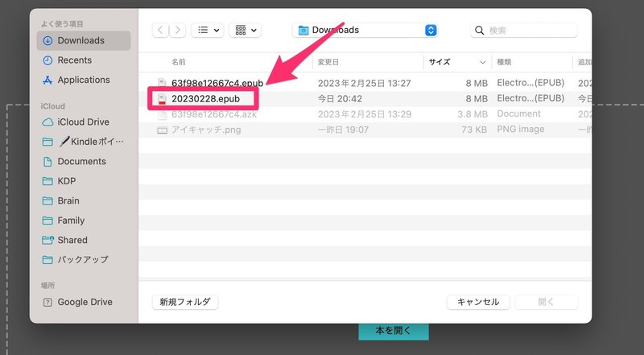Click the Google Drive question-mark icon
This screenshot has width=644, height=355.
(x=47, y=303)
